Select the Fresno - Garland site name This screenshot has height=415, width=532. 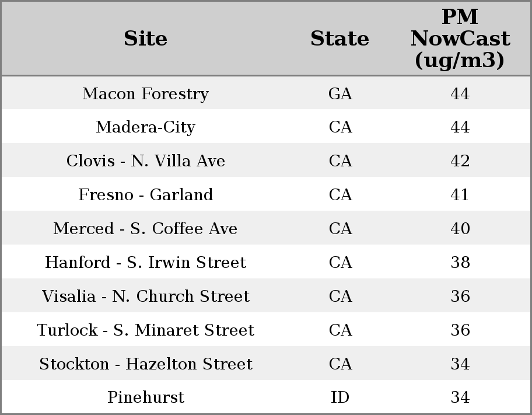(x=145, y=195)
